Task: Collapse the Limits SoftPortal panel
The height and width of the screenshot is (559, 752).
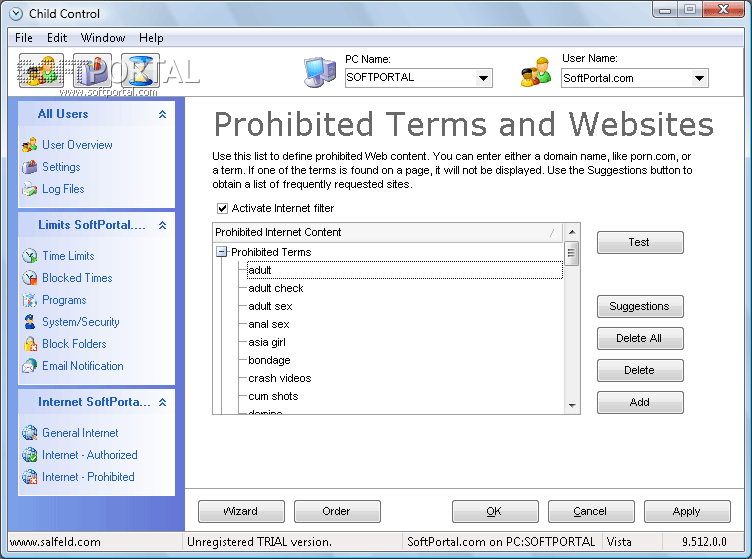Action: pos(163,225)
